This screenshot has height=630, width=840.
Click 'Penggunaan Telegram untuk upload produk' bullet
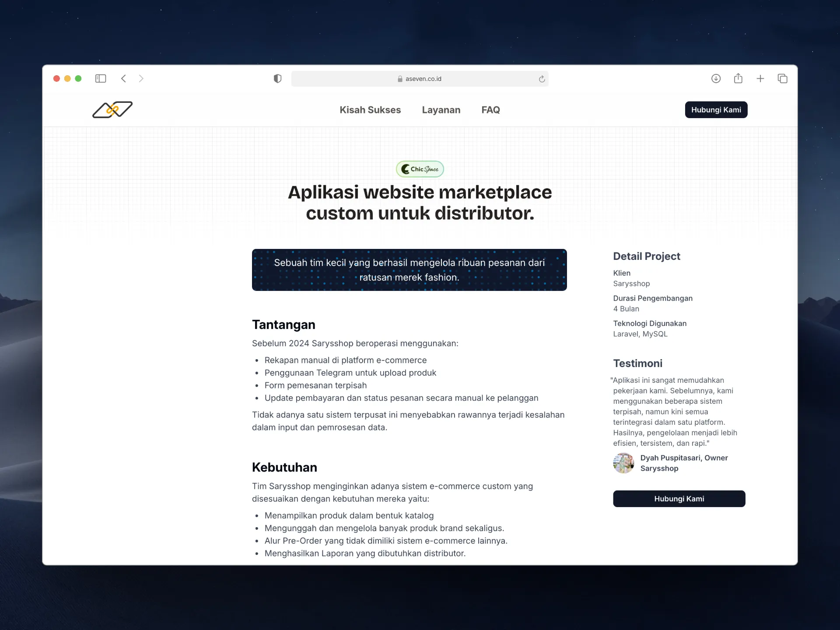point(350,373)
